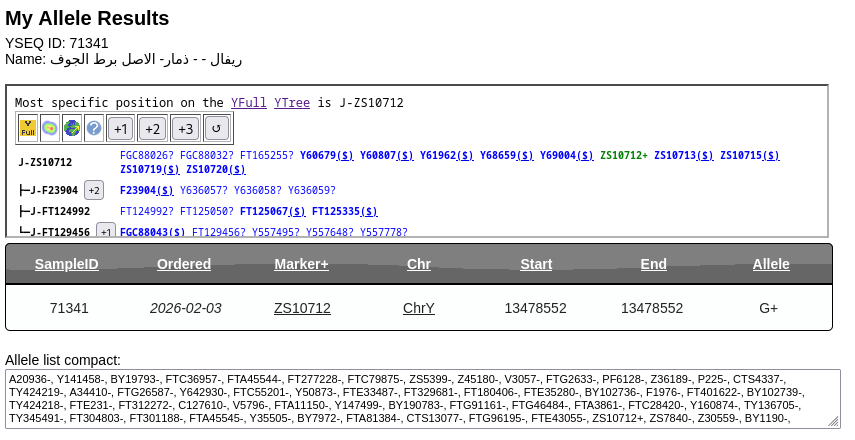Sort table by Allele column
This screenshot has width=855, height=440.
(771, 264)
